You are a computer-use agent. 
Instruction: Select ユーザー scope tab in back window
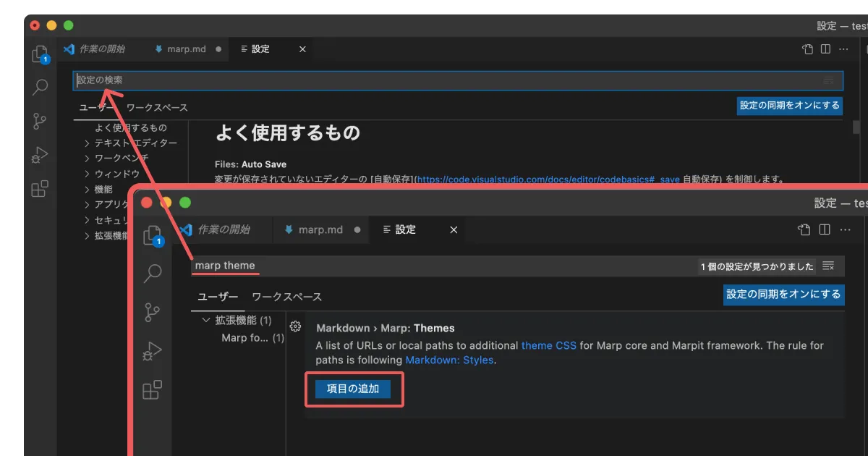pos(97,107)
